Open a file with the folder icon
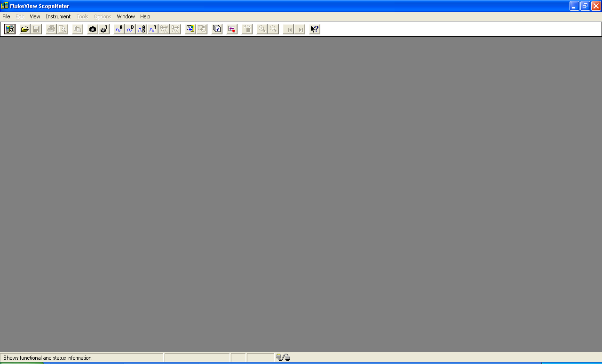This screenshot has width=602, height=364. [x=25, y=29]
